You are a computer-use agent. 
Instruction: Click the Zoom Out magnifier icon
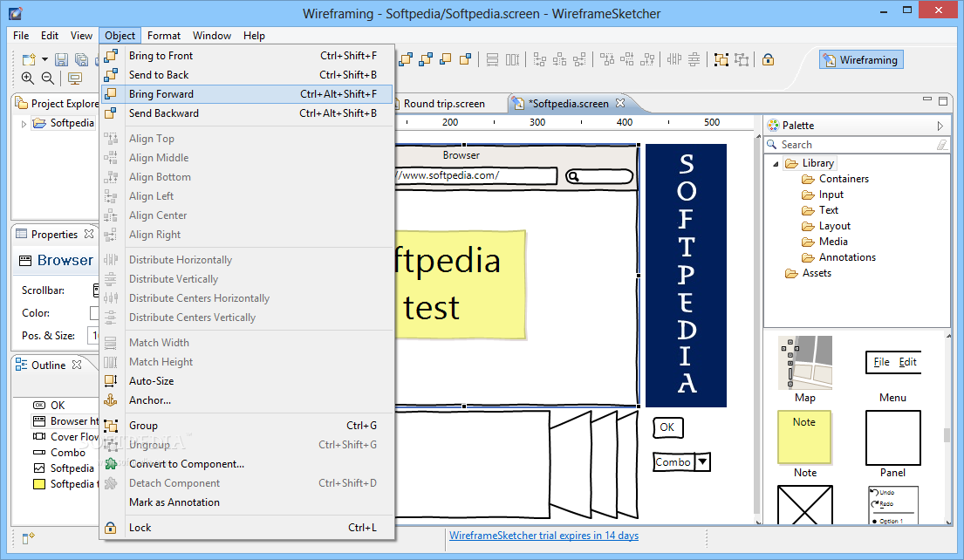point(48,78)
